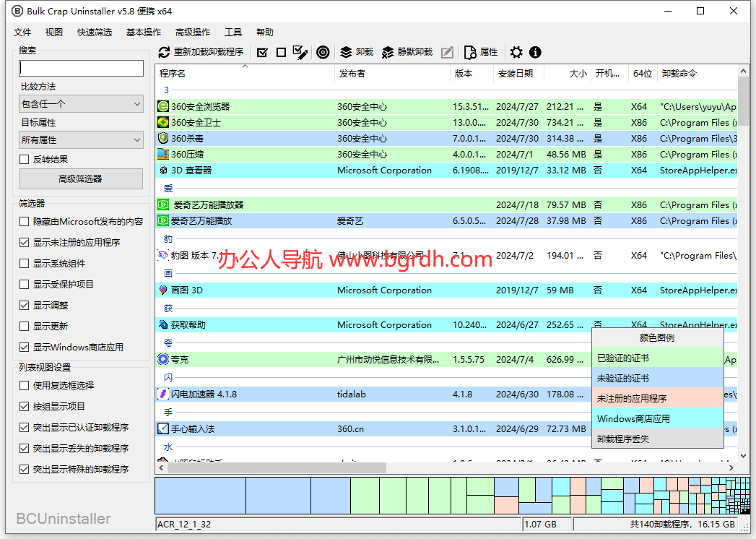Screen dimensions: 756x539
Task: Click the 重新加载卸载程序 reload icon
Action: (165, 52)
